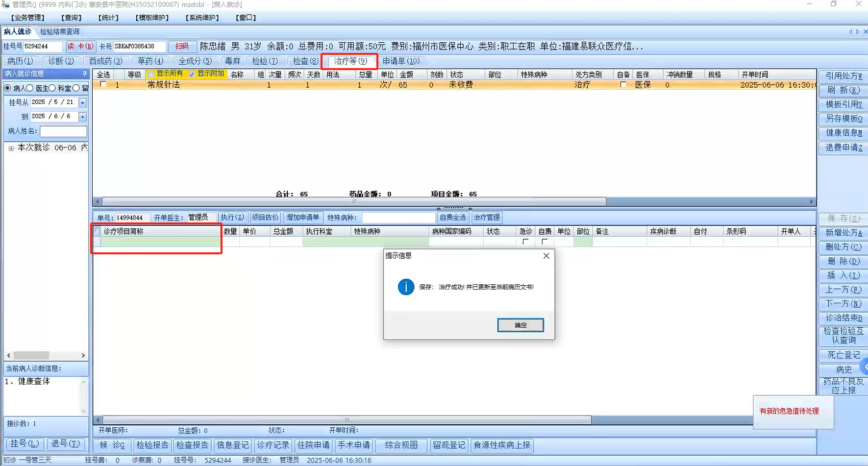Click the 自费全选 button

pyautogui.click(x=452, y=218)
